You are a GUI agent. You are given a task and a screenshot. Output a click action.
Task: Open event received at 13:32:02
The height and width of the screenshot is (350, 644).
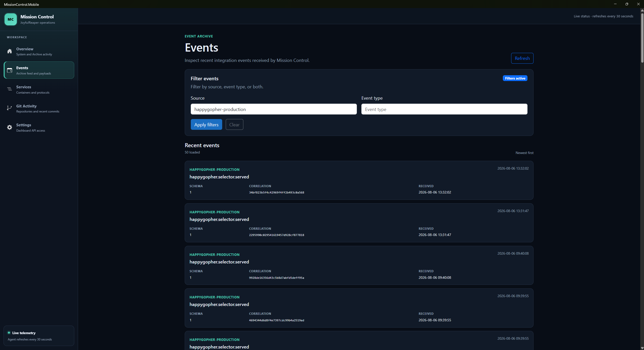click(x=359, y=180)
